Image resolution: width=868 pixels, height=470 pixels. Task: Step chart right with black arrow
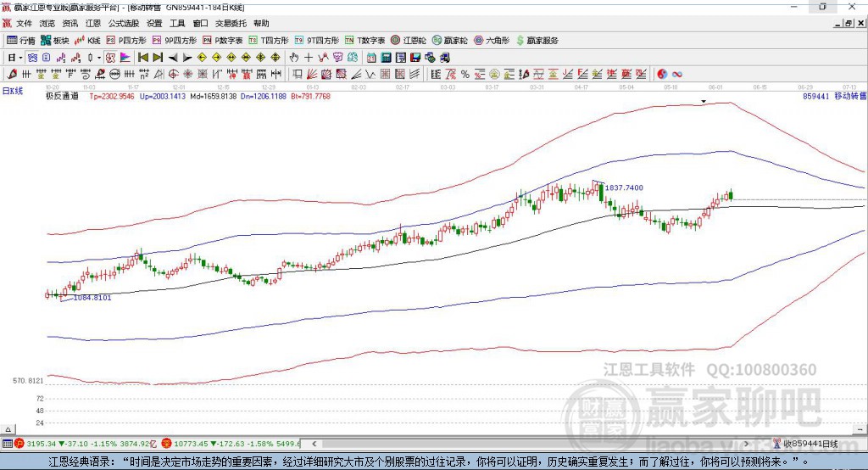click(x=187, y=58)
